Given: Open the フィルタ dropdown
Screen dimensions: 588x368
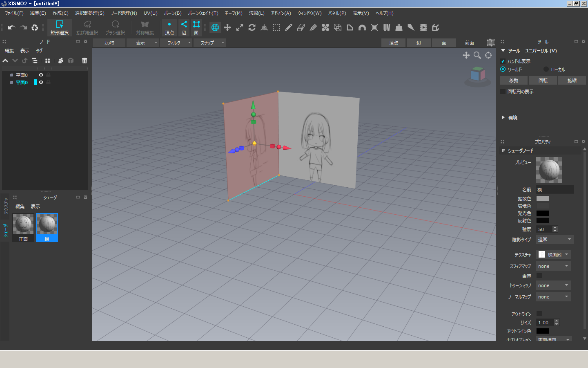Looking at the screenshot, I should (x=176, y=43).
